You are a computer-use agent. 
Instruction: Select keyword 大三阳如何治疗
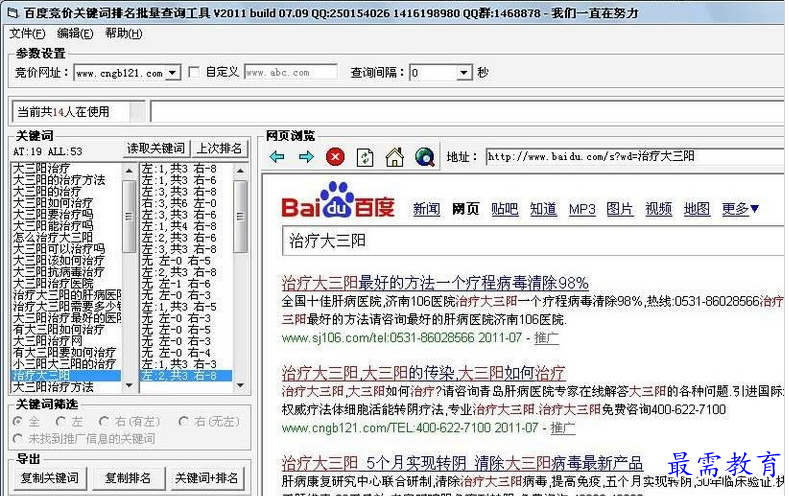point(52,203)
